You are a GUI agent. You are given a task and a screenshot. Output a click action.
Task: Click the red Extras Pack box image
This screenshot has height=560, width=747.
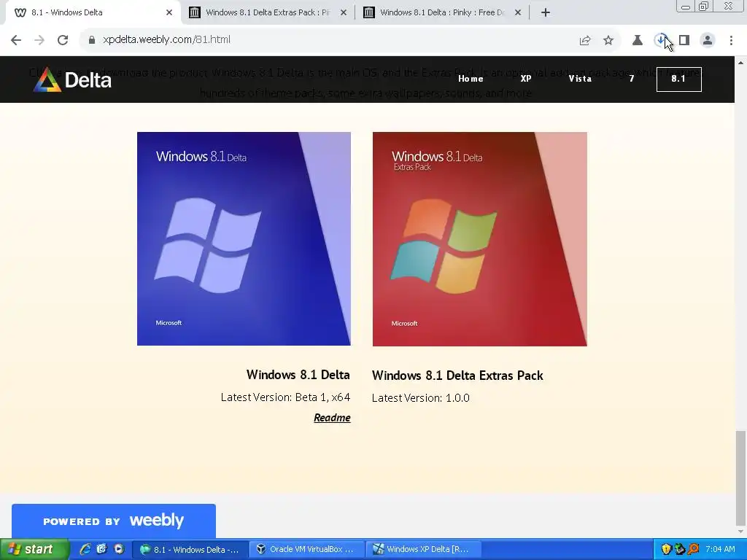[x=480, y=239]
